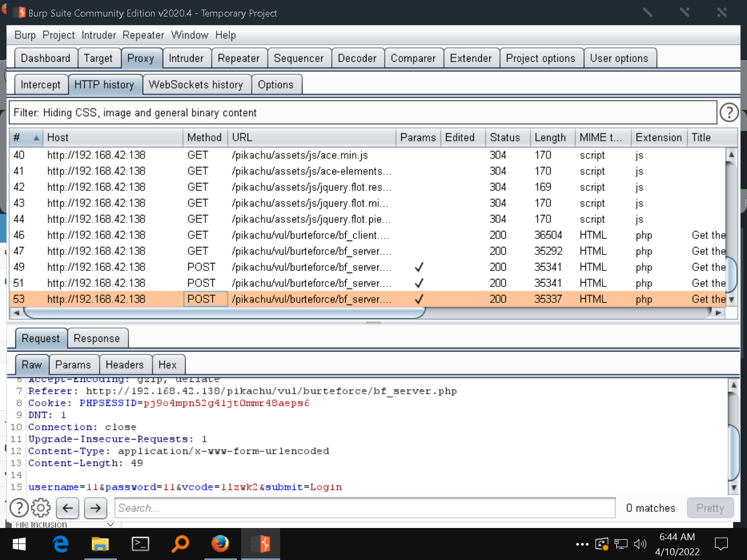Click the username=11 request body line

coord(185,487)
